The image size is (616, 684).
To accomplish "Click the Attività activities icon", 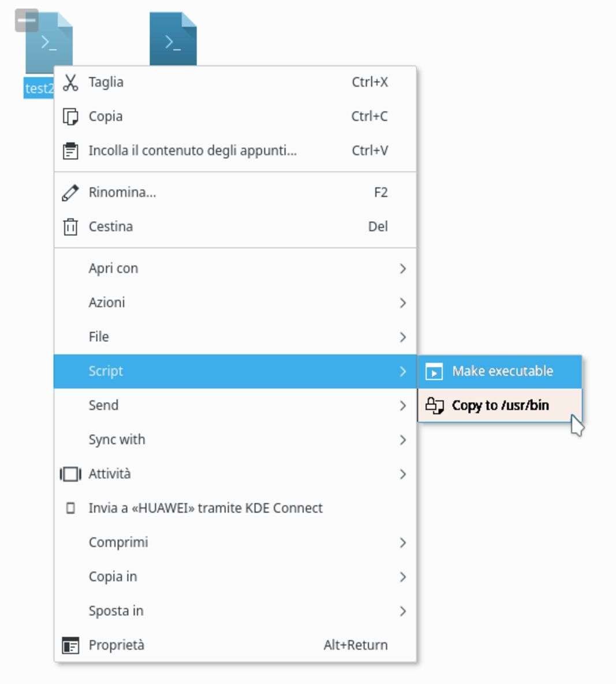I will click(70, 474).
